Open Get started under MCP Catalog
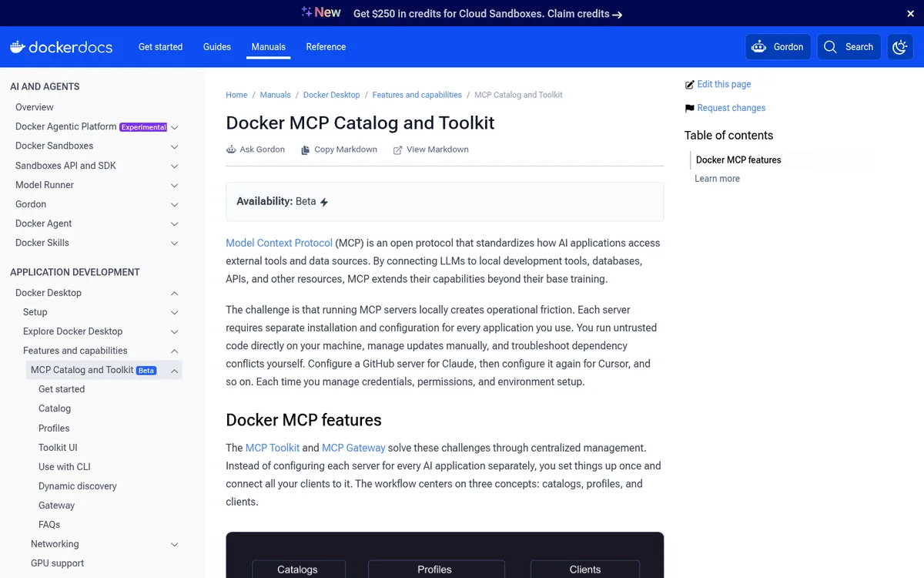The width and height of the screenshot is (924, 578). coord(62,389)
